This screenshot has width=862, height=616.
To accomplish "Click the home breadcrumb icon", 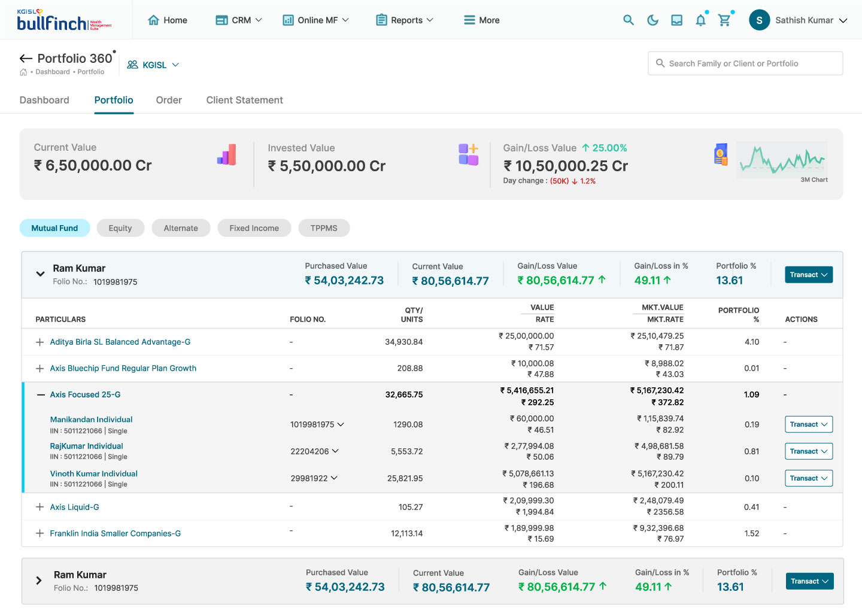I will [23, 72].
